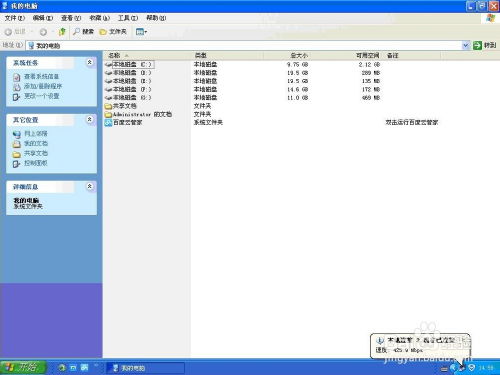This screenshot has width=500, height=375.
Task: Click the Back navigation arrow icon
Action: (x=8, y=32)
